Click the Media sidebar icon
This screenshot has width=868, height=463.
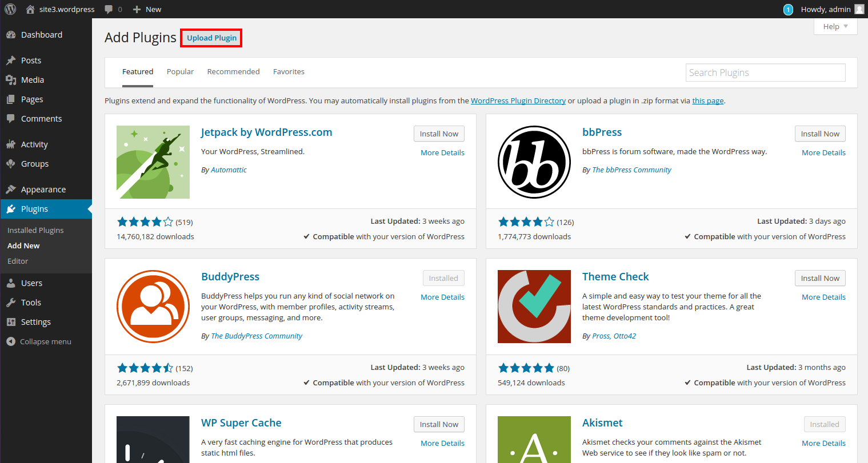point(11,80)
